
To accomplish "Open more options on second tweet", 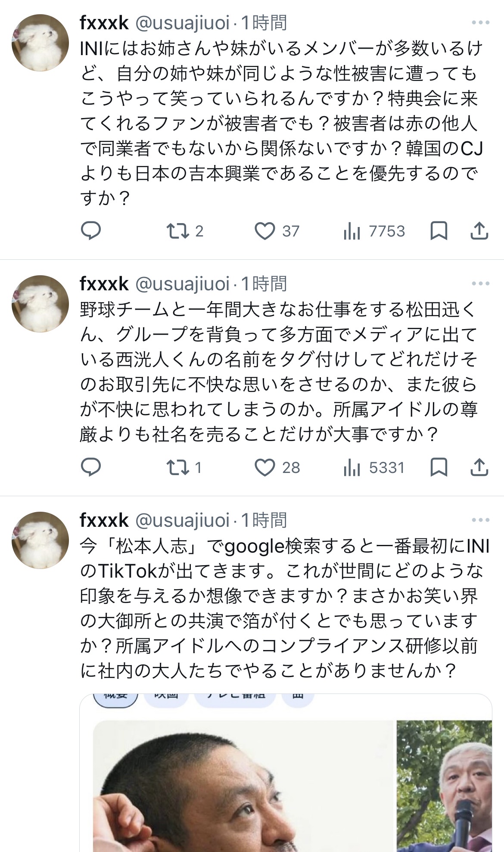I will tap(480, 283).
